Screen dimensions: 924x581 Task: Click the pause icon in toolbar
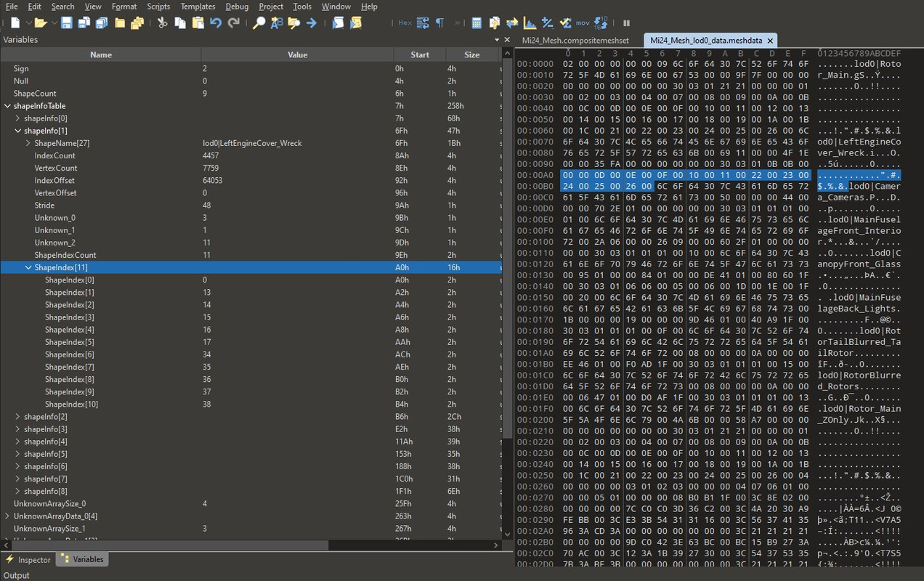626,23
